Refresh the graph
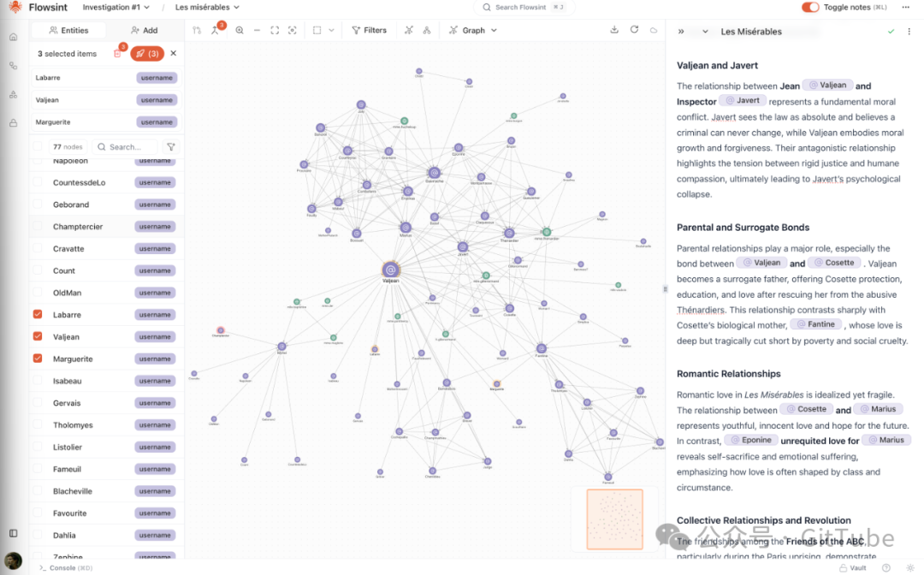 634,29
